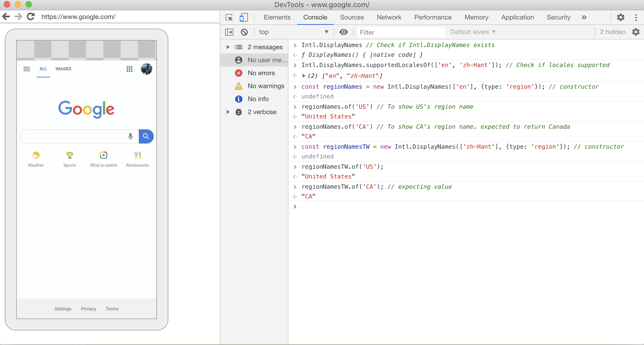Click the inspect element selector icon

click(x=229, y=18)
